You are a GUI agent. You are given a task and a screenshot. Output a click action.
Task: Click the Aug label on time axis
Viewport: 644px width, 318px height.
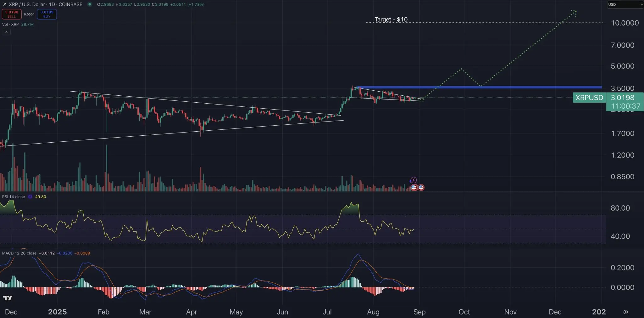click(373, 312)
